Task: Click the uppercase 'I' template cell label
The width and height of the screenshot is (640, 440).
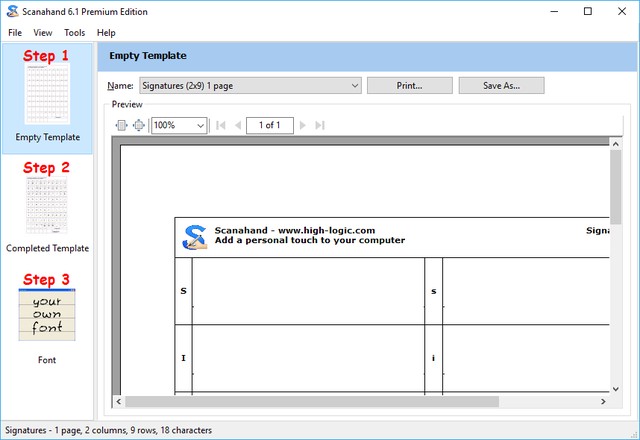Action: tap(183, 358)
